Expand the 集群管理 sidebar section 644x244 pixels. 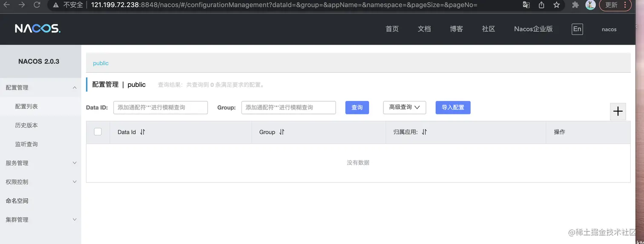(x=75, y=219)
